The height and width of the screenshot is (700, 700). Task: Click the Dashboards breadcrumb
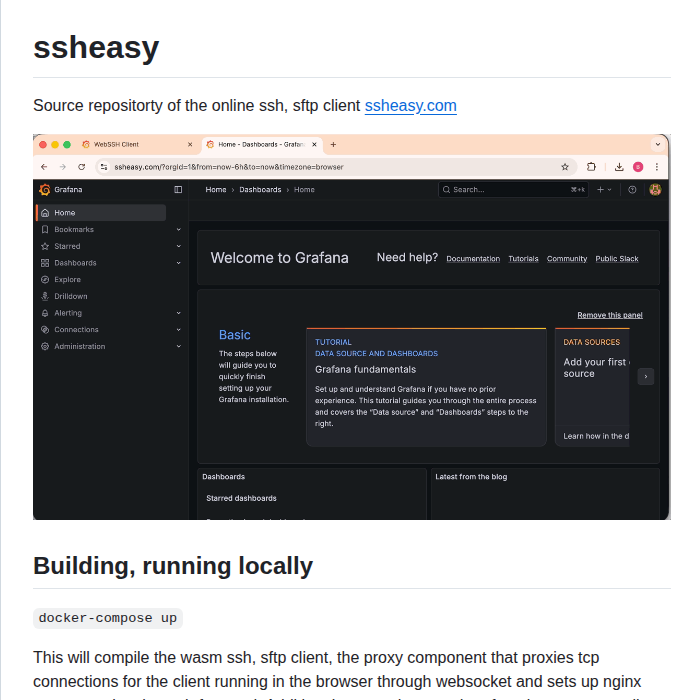click(260, 190)
